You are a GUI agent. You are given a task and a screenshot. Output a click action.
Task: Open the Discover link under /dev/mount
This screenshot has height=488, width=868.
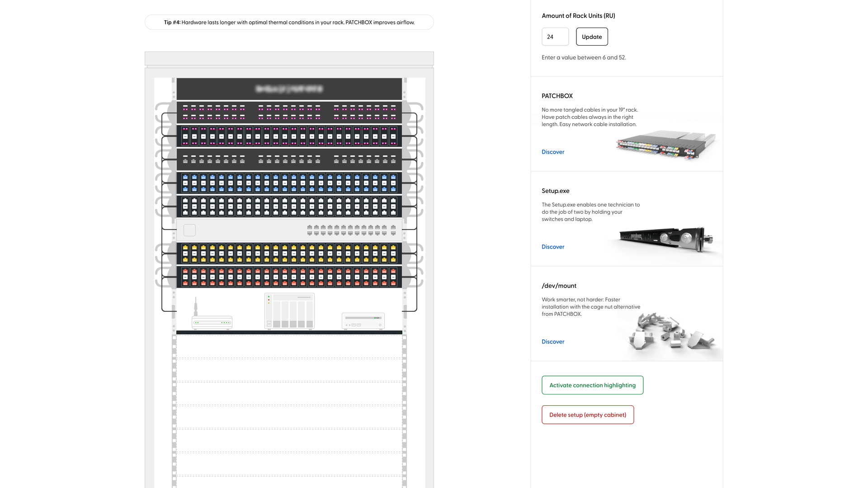click(552, 342)
